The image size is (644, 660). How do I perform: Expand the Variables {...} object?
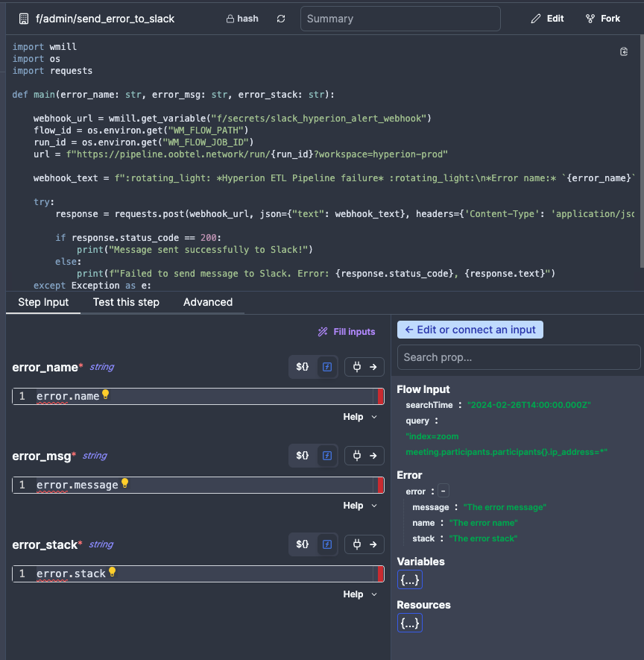(x=409, y=578)
